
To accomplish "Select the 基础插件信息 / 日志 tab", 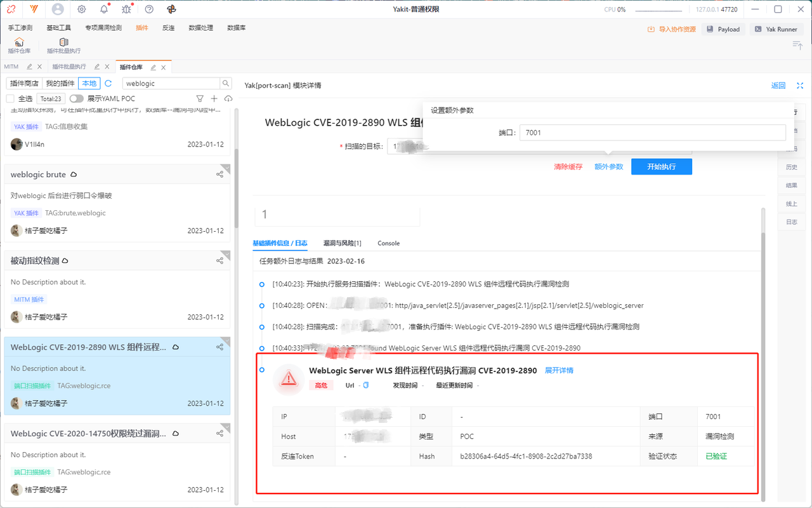I will (280, 243).
